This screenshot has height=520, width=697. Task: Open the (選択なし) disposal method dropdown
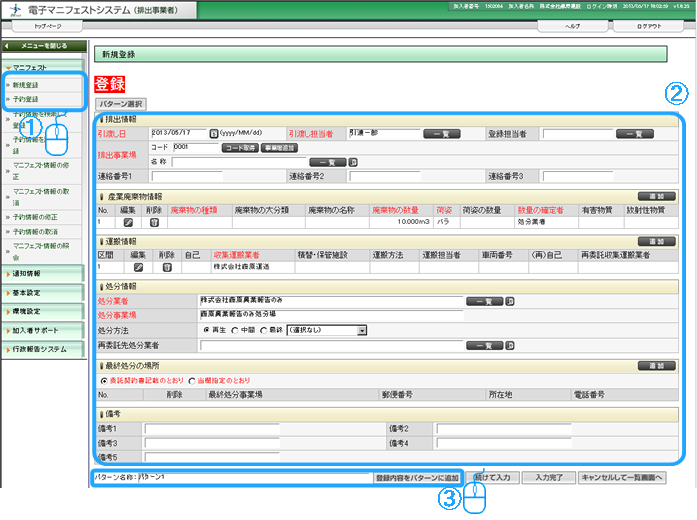(327, 330)
